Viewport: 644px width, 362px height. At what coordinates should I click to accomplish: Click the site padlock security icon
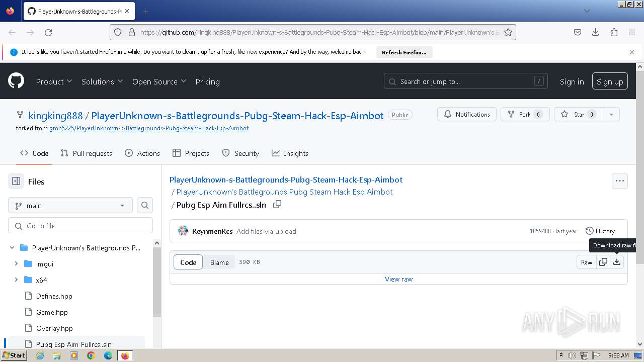(x=132, y=32)
